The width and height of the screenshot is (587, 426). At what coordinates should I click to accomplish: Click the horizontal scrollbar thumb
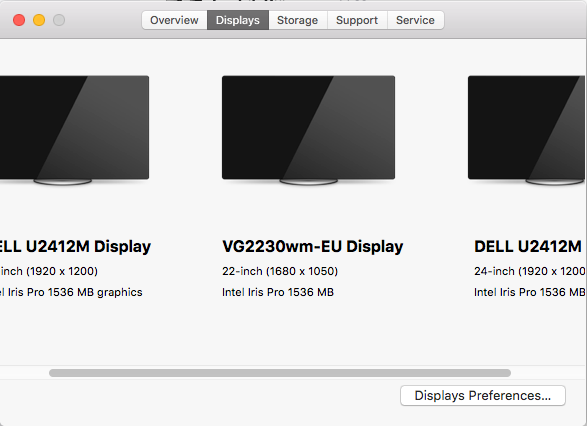(x=280, y=373)
